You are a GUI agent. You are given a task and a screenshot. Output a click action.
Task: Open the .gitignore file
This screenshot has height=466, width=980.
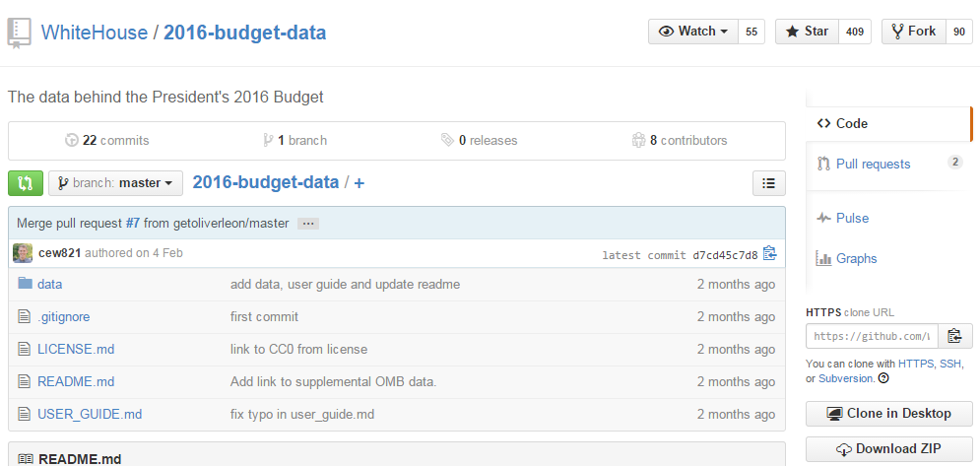click(64, 316)
